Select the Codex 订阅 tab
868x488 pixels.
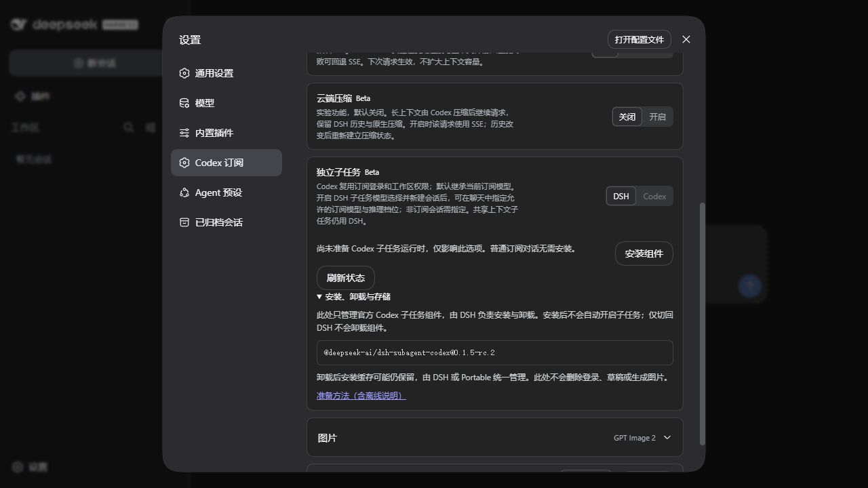[x=226, y=163]
